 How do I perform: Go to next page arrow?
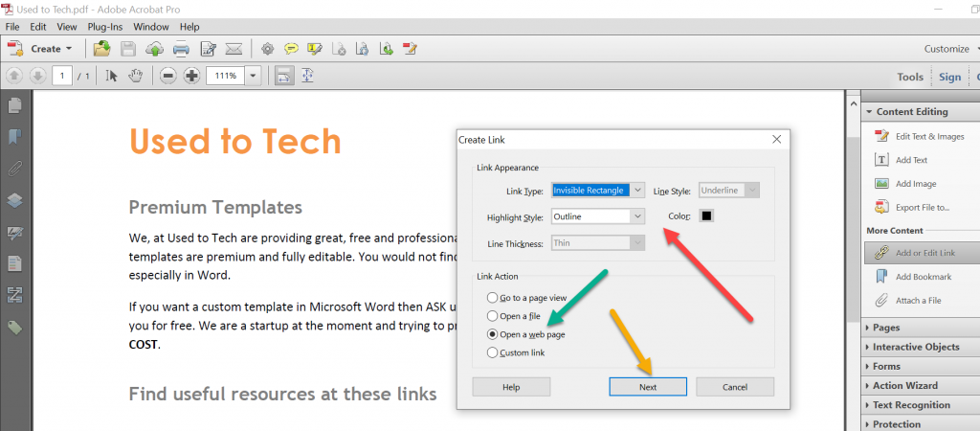[38, 76]
